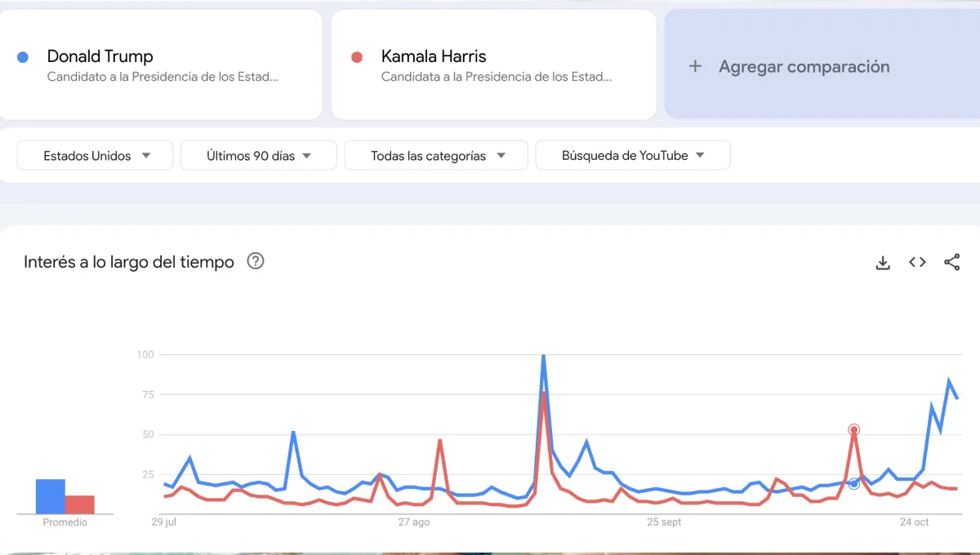Image resolution: width=980 pixels, height=555 pixels.
Task: Click the 100 peak spike in the chart
Action: 542,356
